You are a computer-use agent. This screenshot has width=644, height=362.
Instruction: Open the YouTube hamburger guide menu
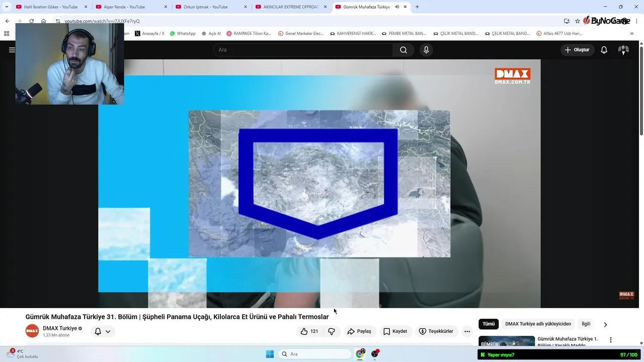click(12, 50)
